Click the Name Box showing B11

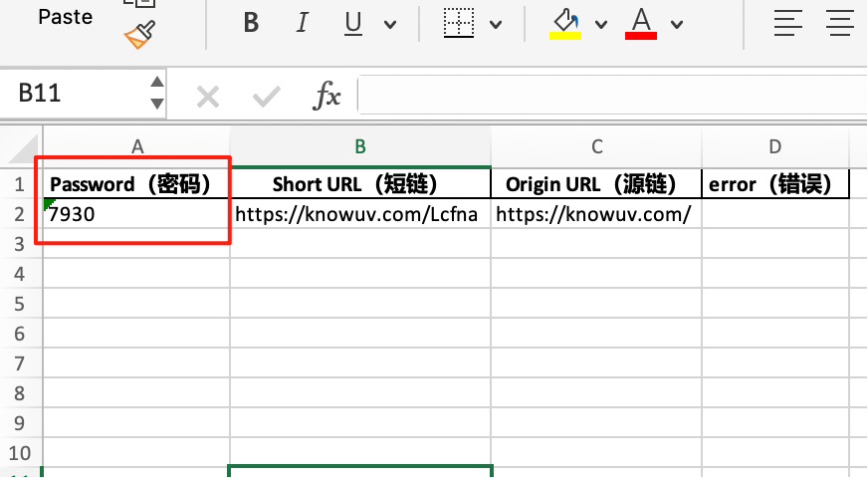pyautogui.click(x=75, y=93)
